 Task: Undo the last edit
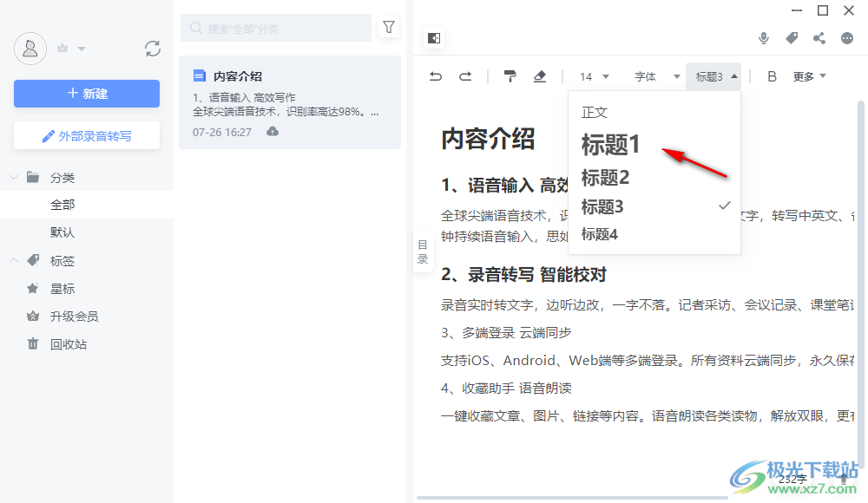click(x=436, y=76)
